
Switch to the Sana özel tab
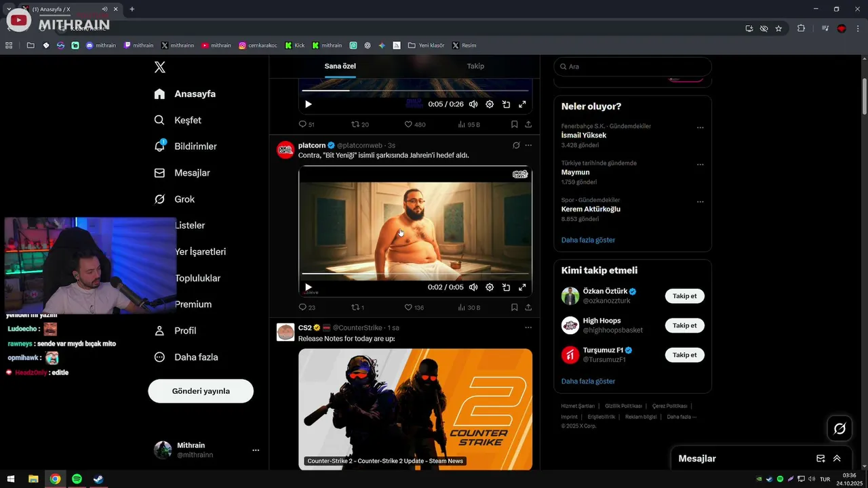point(340,66)
